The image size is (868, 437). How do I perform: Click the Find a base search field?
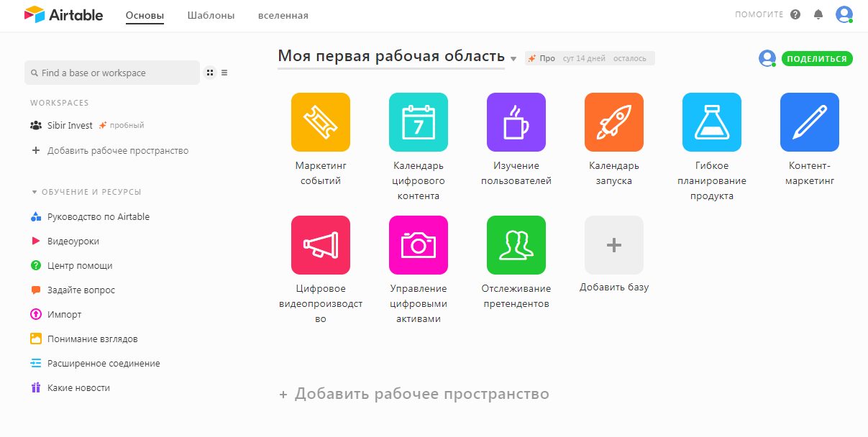[112, 73]
